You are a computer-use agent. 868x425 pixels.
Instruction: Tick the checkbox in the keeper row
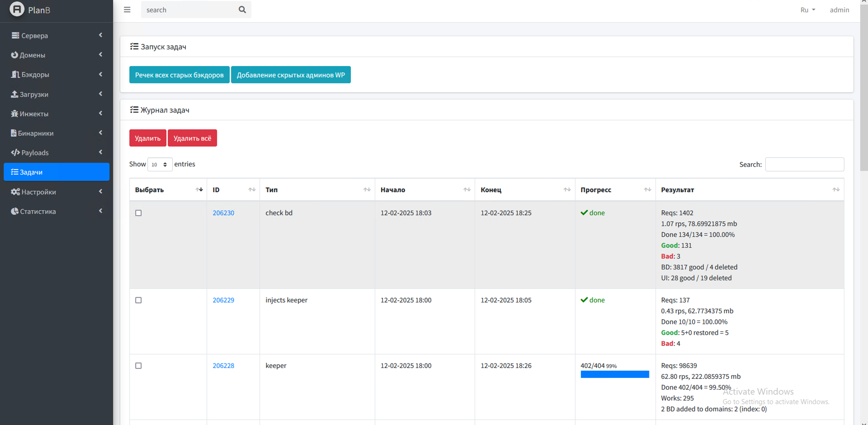point(138,366)
